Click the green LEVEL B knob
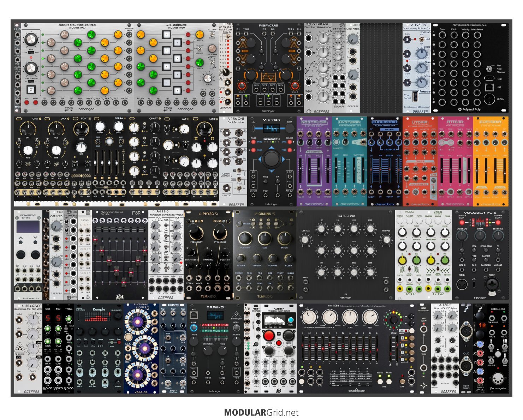Viewport: 523px width, 420px height. [x=200, y=63]
